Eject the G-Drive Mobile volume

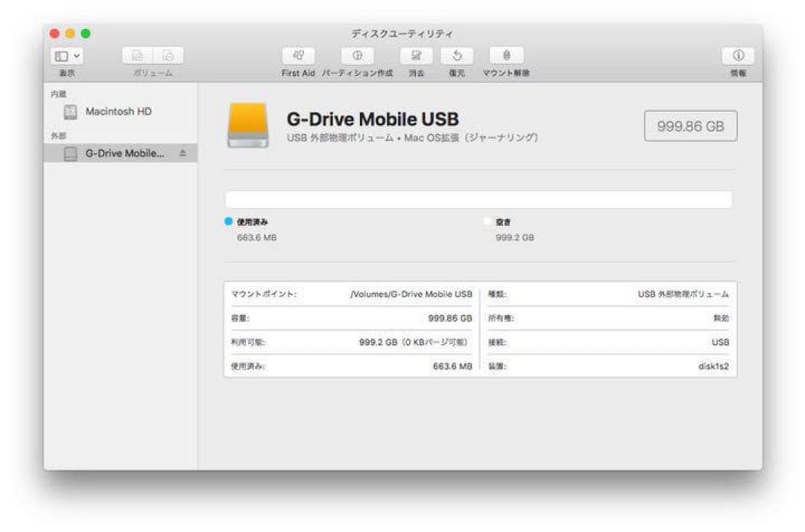[x=183, y=153]
